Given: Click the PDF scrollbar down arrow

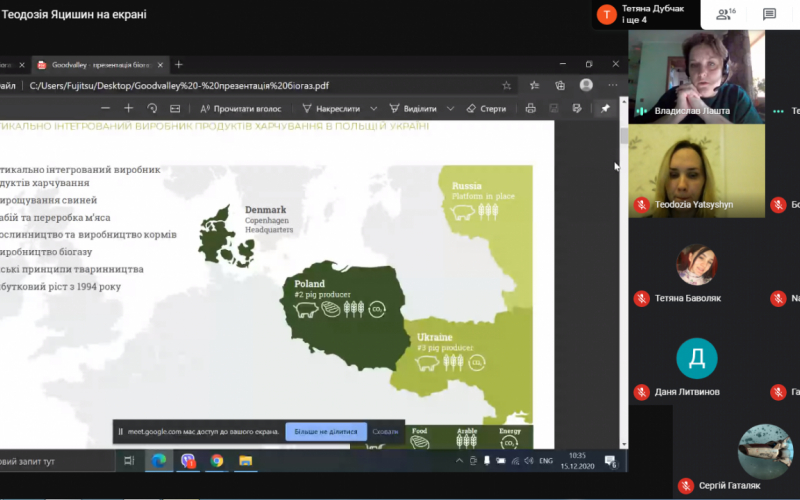Looking at the screenshot, I should (623, 444).
